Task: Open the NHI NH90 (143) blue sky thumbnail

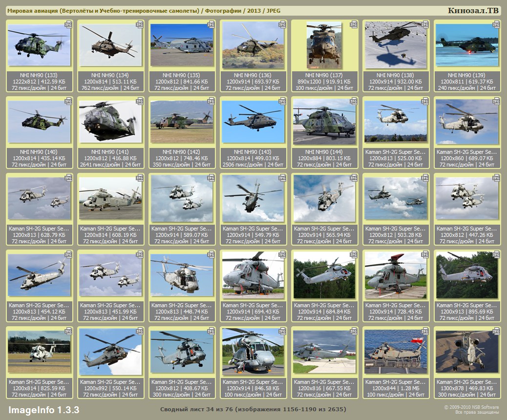Action: pos(253,122)
